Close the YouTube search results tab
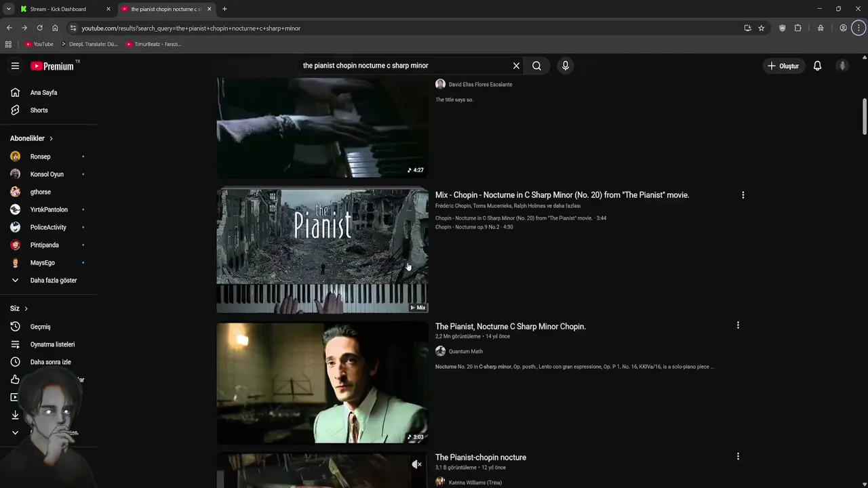Screen dimensions: 868x488 click(x=209, y=9)
